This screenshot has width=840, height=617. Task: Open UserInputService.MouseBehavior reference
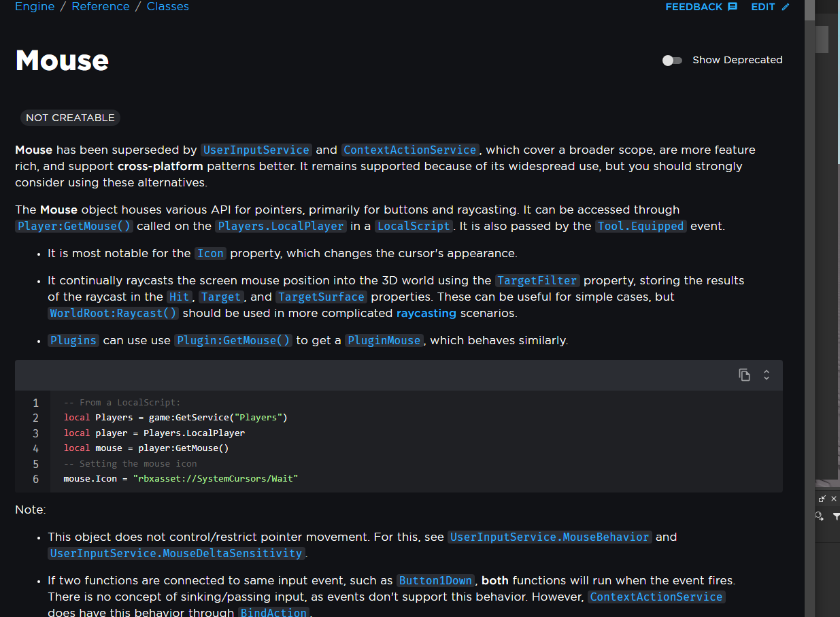point(550,537)
